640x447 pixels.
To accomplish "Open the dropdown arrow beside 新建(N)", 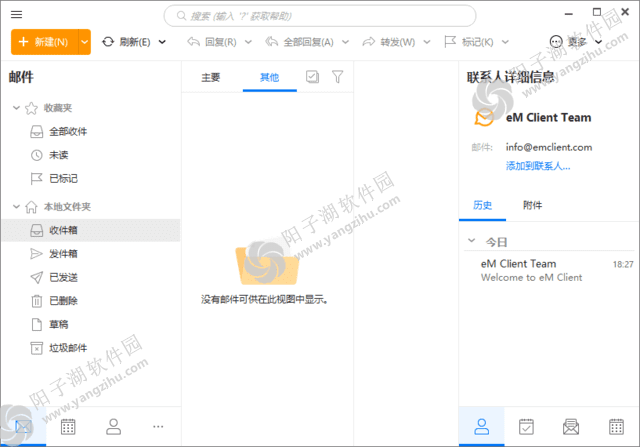I will click(84, 42).
